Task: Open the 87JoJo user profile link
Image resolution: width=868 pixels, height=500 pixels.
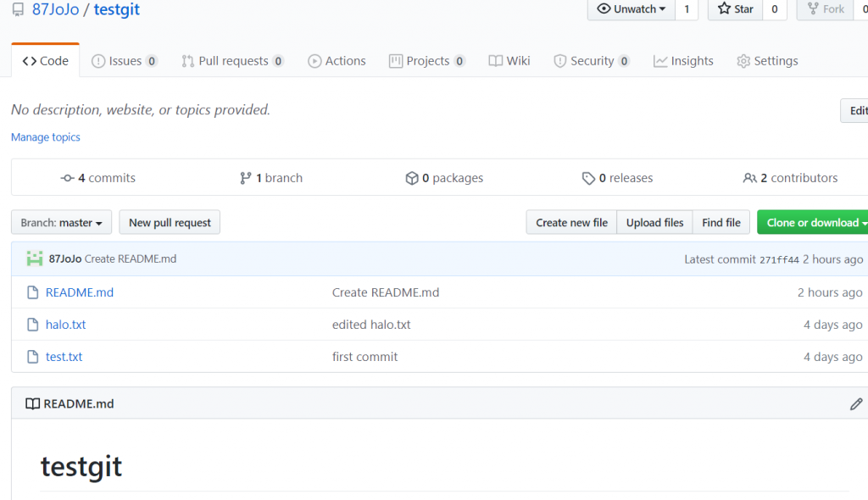Action: click(x=55, y=9)
